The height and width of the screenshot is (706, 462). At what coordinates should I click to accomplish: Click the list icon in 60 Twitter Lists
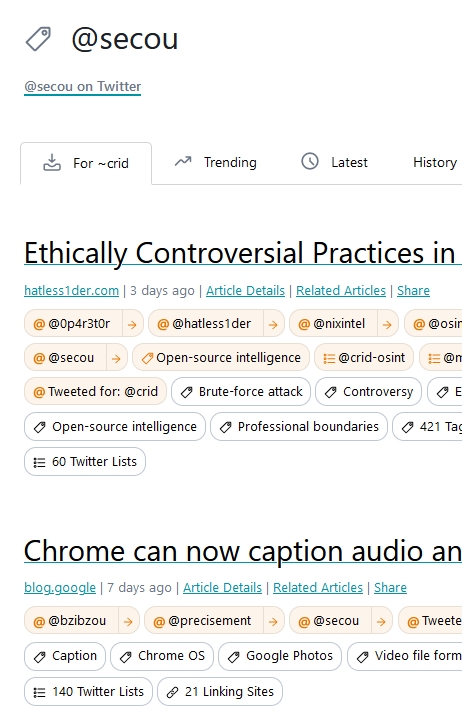coord(40,462)
